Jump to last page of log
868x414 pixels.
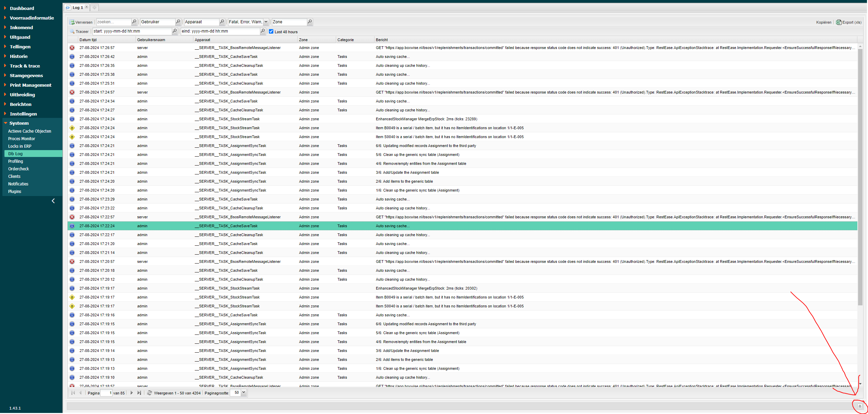(139, 393)
